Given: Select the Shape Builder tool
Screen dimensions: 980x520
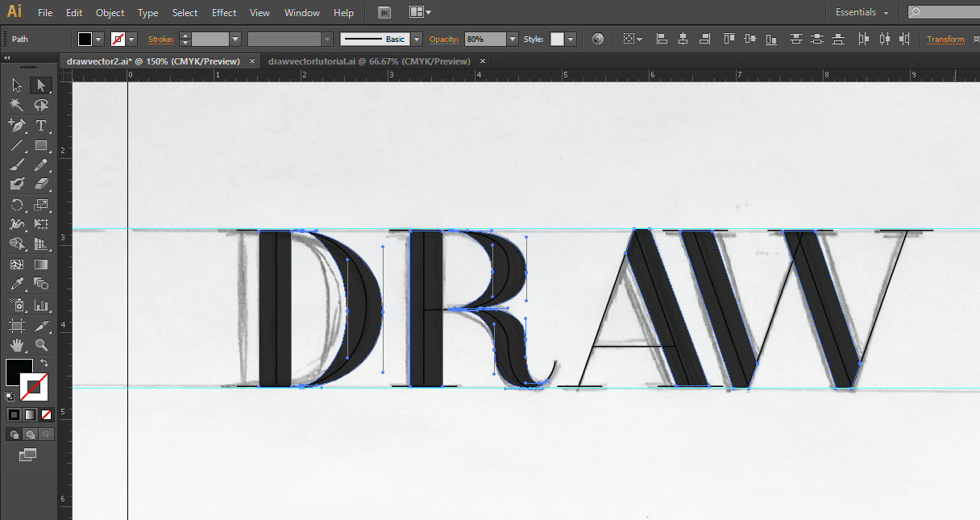Looking at the screenshot, I should [x=17, y=243].
